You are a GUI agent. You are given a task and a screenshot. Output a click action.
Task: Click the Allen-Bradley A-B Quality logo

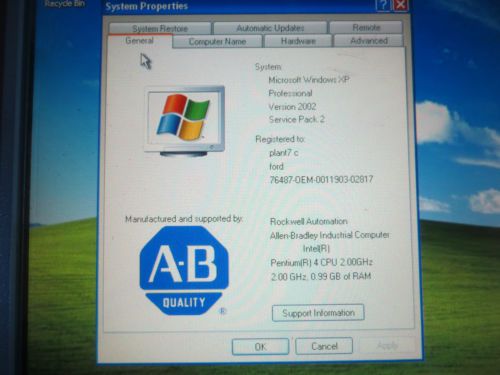pyautogui.click(x=184, y=270)
